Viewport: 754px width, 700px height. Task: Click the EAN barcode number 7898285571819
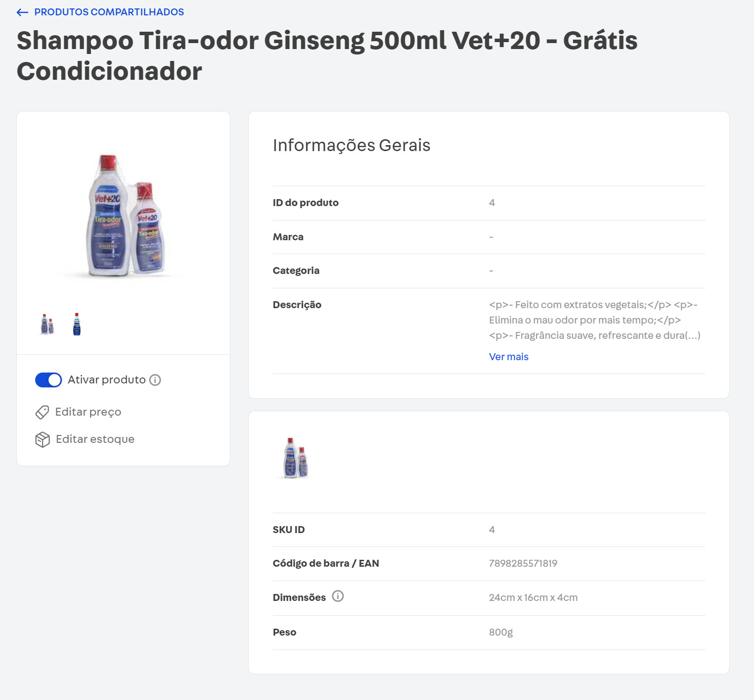click(523, 563)
